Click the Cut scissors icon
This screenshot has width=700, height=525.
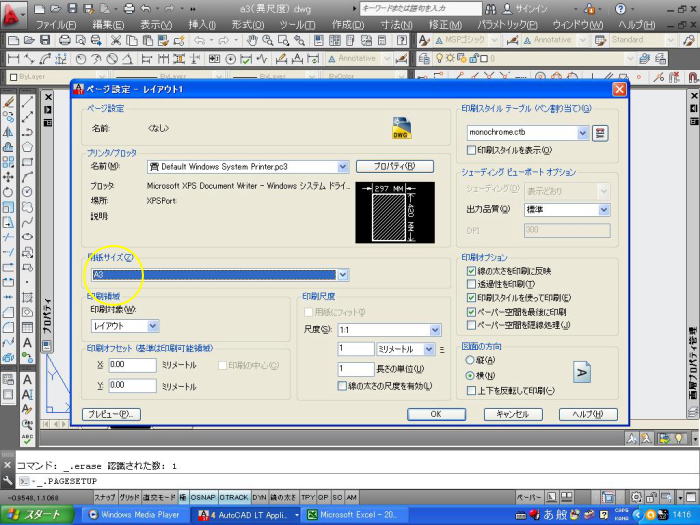[x=116, y=41]
